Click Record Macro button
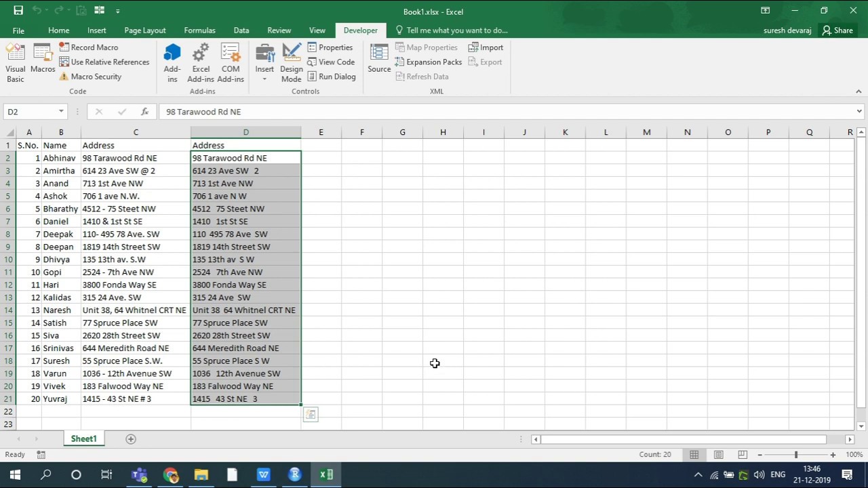This screenshot has height=488, width=868. click(89, 47)
